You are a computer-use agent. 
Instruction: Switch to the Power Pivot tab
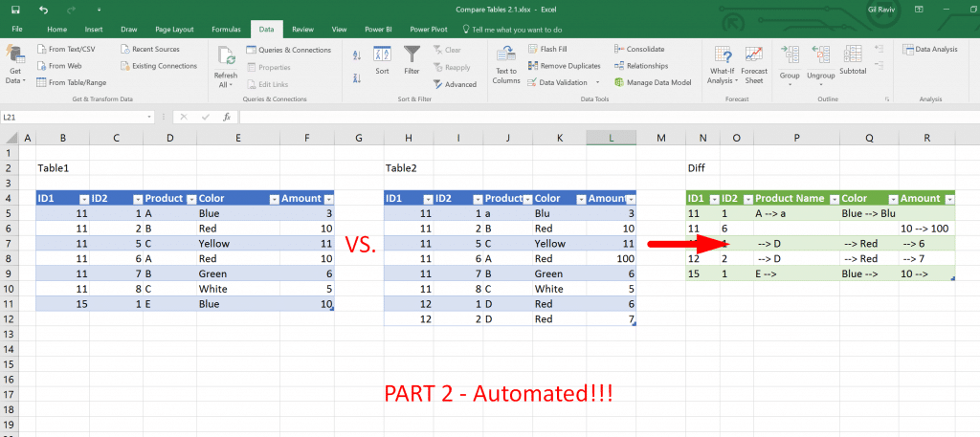[427, 30]
